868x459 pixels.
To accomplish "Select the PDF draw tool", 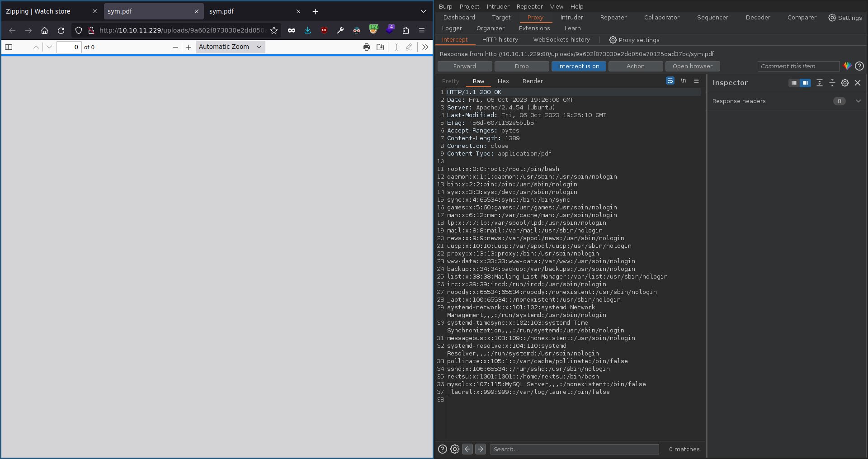I will tap(409, 47).
